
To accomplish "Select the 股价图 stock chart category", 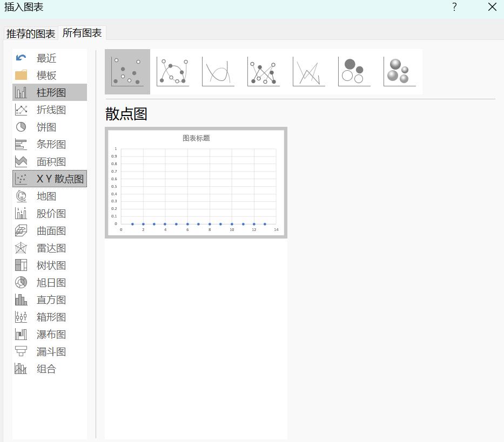I will coord(50,213).
